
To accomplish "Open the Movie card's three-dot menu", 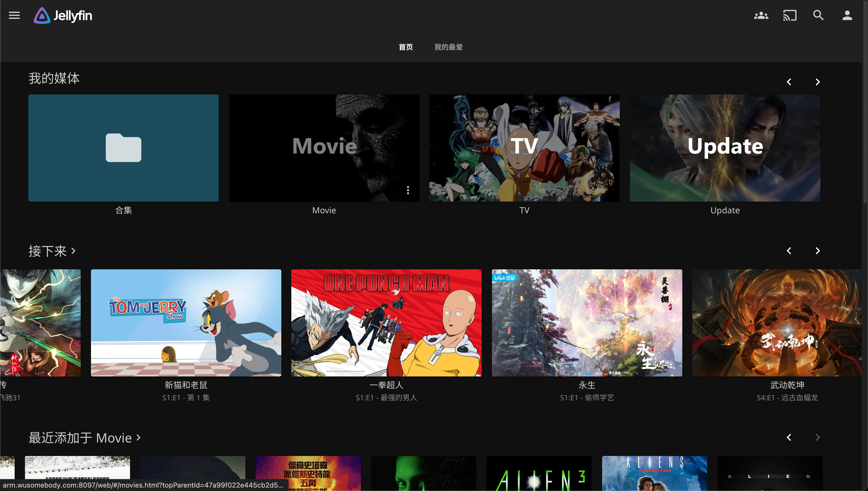I will (408, 190).
